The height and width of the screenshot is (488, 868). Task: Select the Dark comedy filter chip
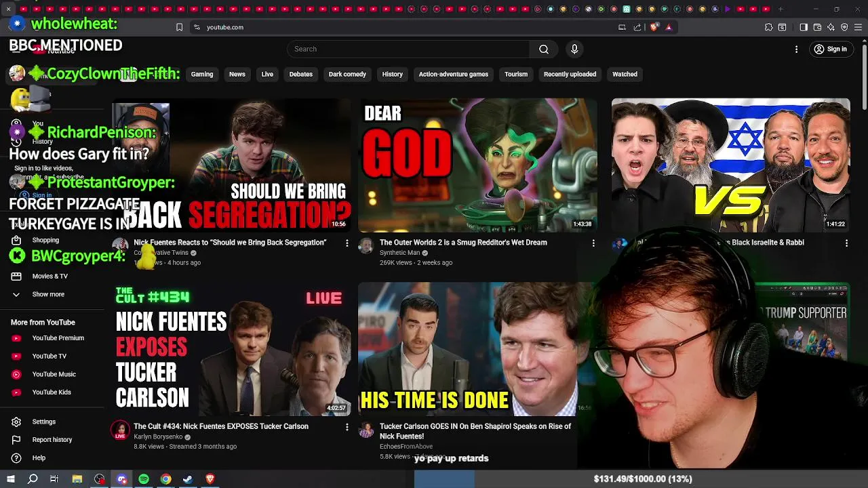pyautogui.click(x=347, y=75)
